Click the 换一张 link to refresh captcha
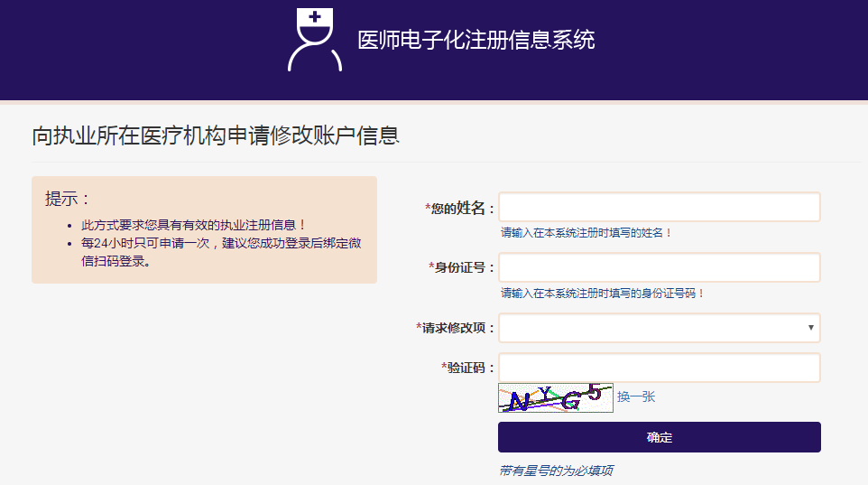This screenshot has width=868, height=485. point(636,397)
